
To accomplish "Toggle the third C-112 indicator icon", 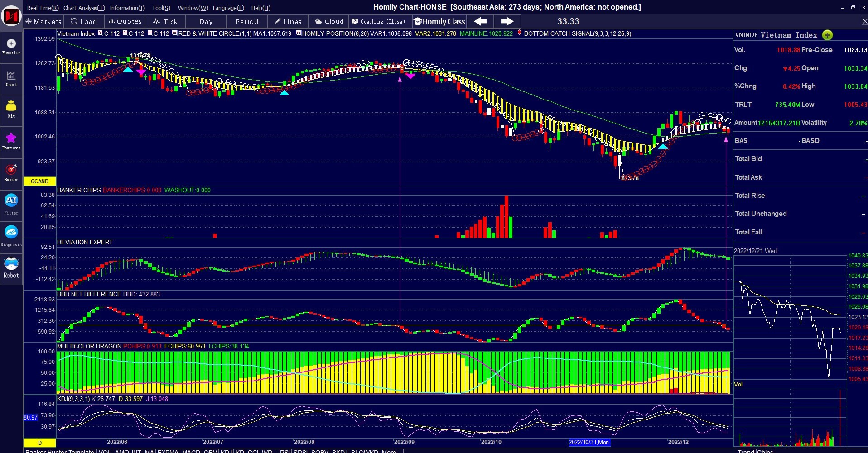I will tap(150, 33).
